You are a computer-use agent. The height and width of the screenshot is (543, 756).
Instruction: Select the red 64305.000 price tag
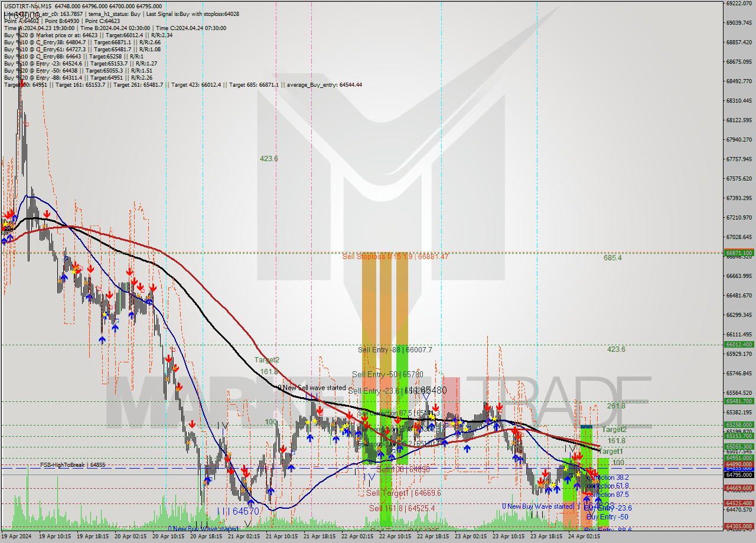739,526
